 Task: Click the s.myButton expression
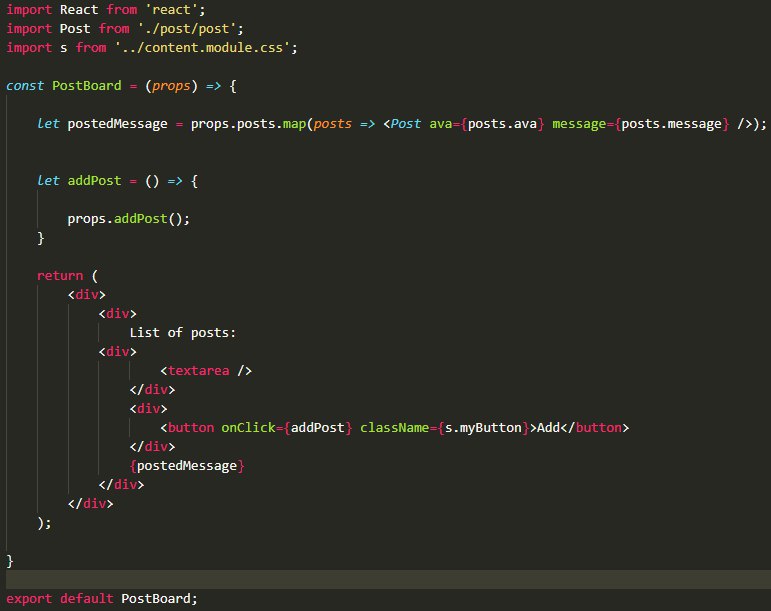(x=483, y=428)
